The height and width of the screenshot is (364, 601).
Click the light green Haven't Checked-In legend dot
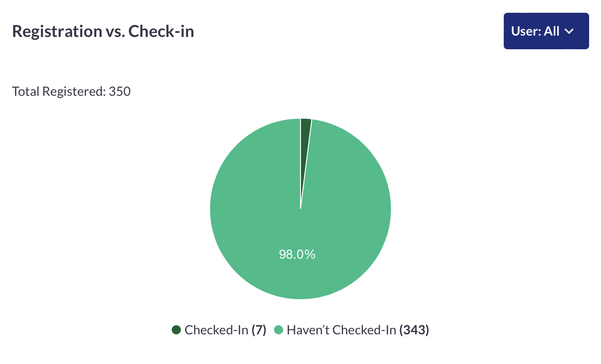pyautogui.click(x=279, y=330)
